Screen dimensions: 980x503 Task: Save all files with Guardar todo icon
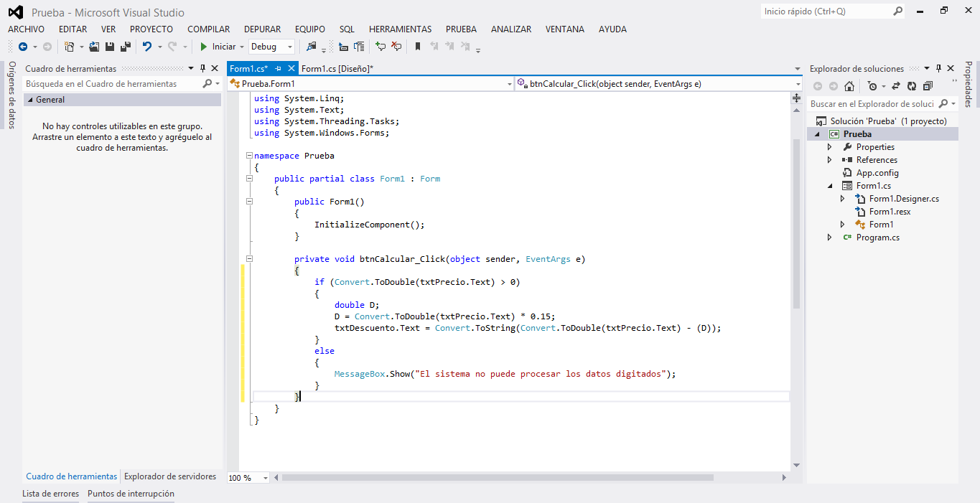pos(123,46)
